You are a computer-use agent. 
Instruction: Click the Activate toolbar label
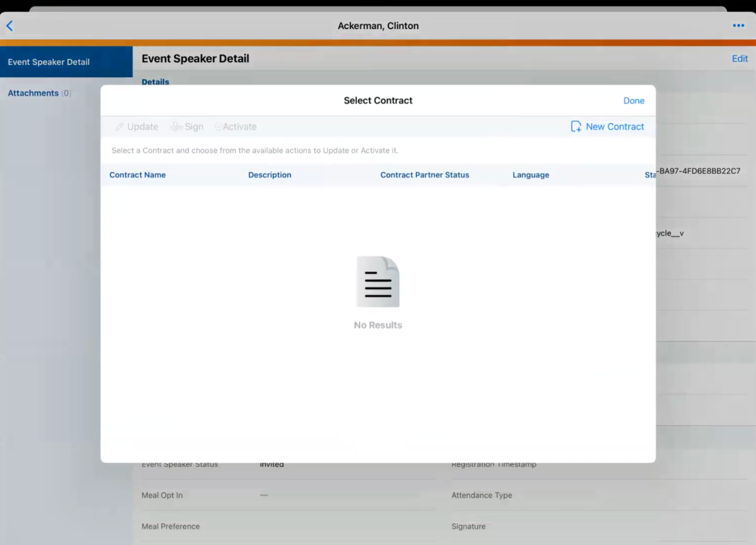point(239,127)
